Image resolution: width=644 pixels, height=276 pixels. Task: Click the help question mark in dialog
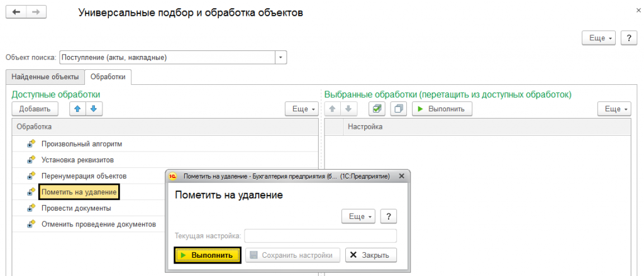click(389, 216)
